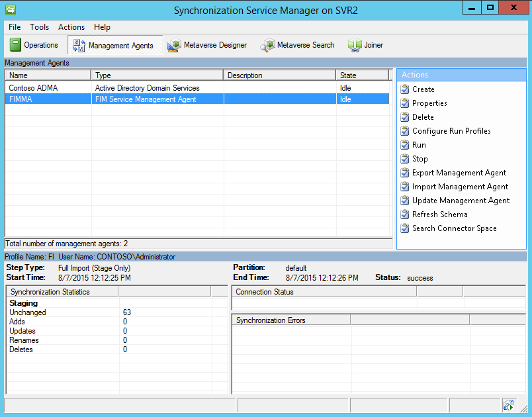Click the icon beside Import Management Agent

point(405,187)
